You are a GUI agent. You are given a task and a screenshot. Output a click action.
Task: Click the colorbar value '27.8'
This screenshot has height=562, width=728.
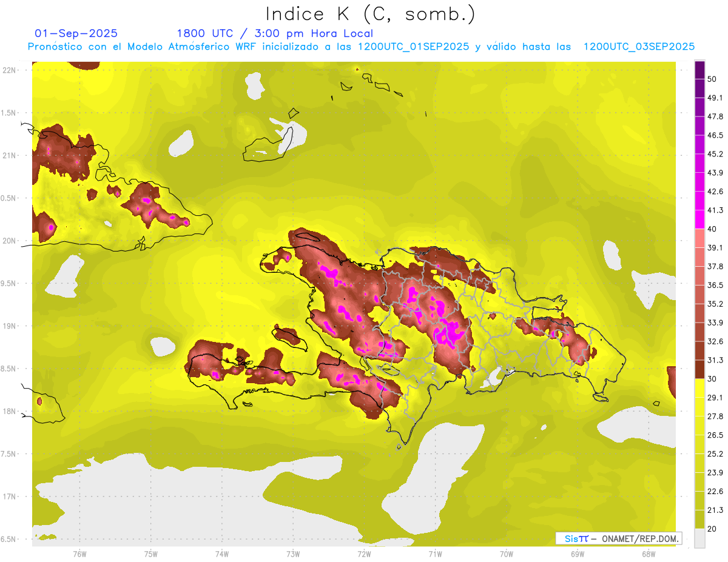(x=715, y=416)
